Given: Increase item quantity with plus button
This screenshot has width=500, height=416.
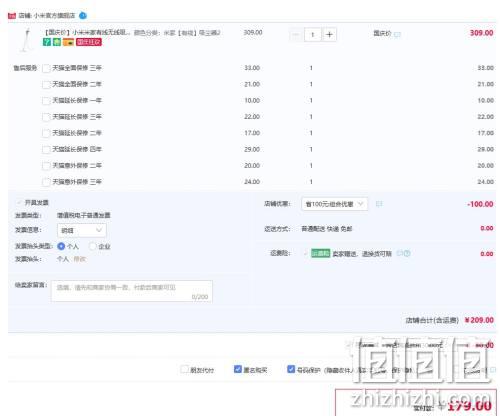Looking at the screenshot, I should (329, 35).
